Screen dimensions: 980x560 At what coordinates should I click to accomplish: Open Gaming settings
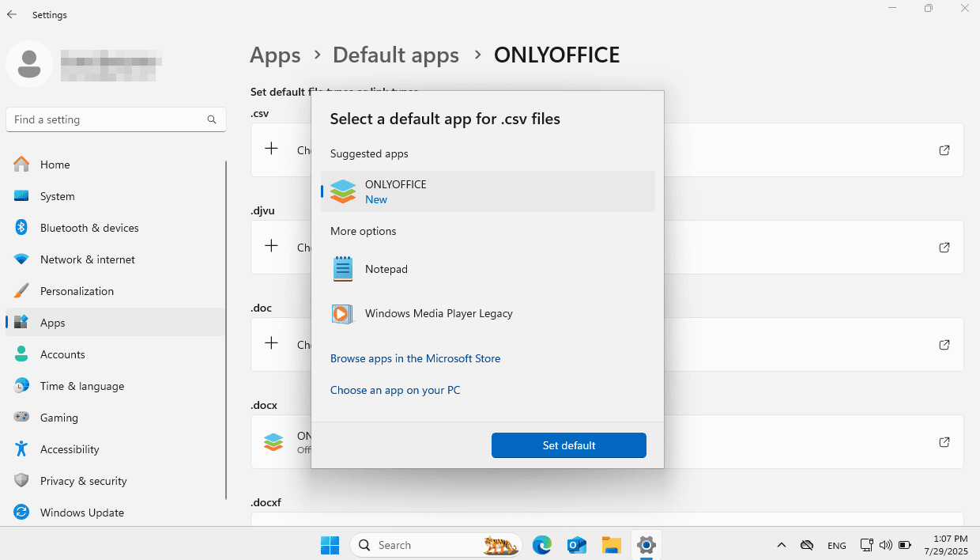(x=115, y=418)
